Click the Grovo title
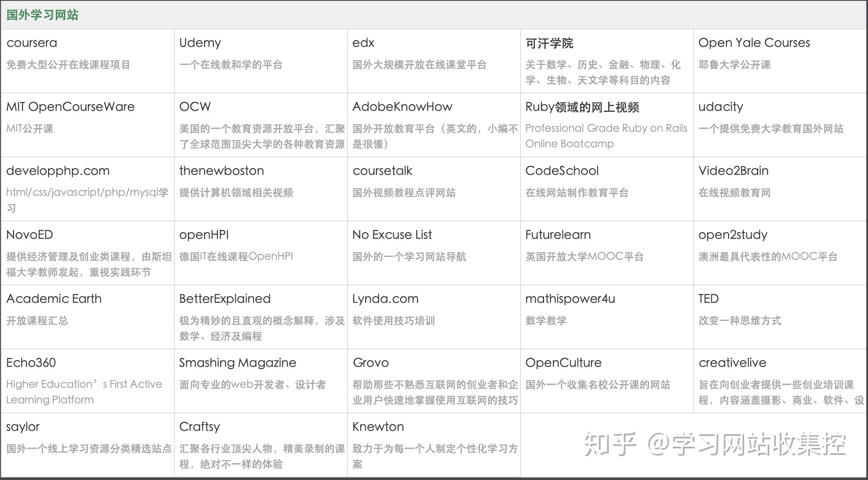Screen dimensions: 868x480 (370, 363)
